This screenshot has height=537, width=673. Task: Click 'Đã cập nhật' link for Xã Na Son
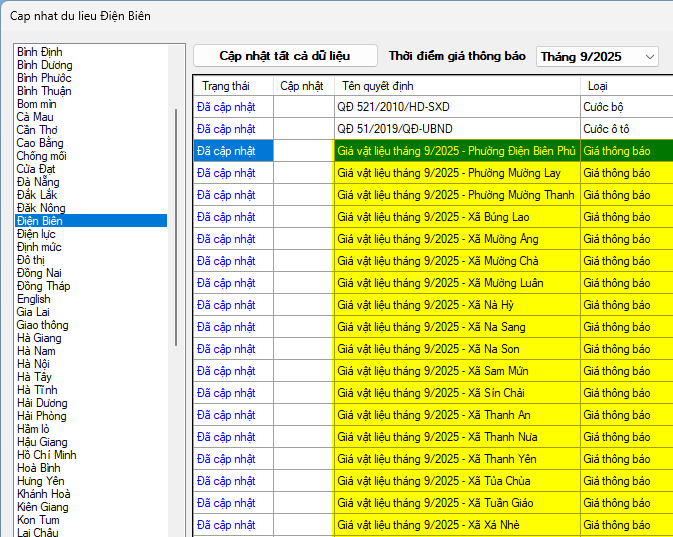pos(226,349)
